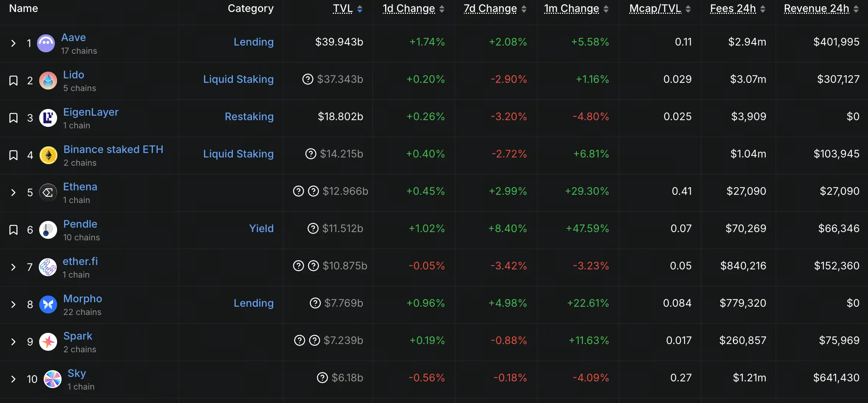Viewport: 868px width, 403px height.
Task: Click the help icon beside Pendle TVL
Action: (x=313, y=228)
